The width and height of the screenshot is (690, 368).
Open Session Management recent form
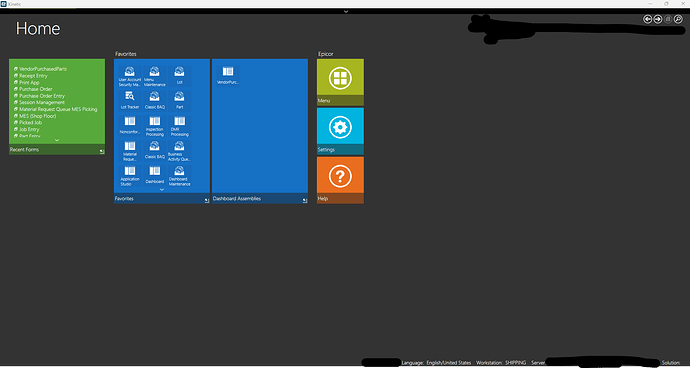(x=39, y=103)
